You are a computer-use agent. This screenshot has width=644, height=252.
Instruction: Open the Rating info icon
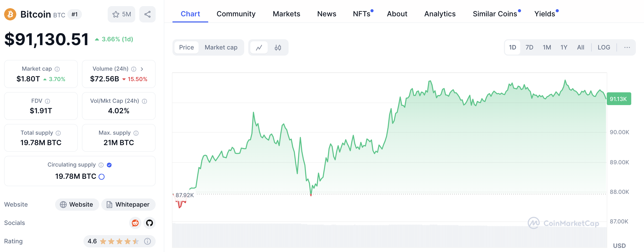147,241
